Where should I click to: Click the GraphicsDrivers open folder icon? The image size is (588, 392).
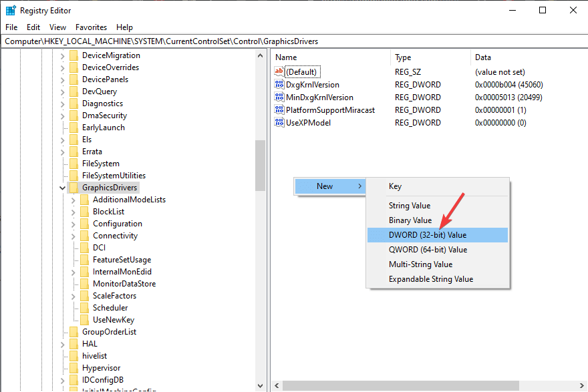pyautogui.click(x=74, y=188)
